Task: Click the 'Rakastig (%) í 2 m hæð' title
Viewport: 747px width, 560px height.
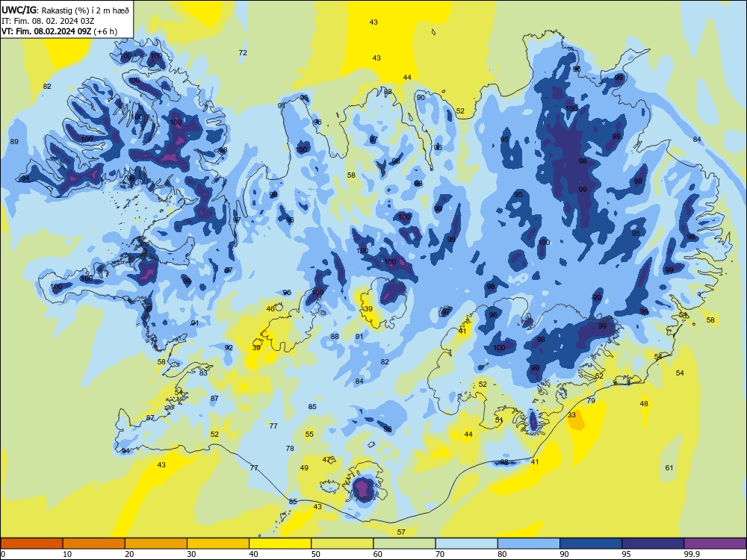Action: click(85, 10)
